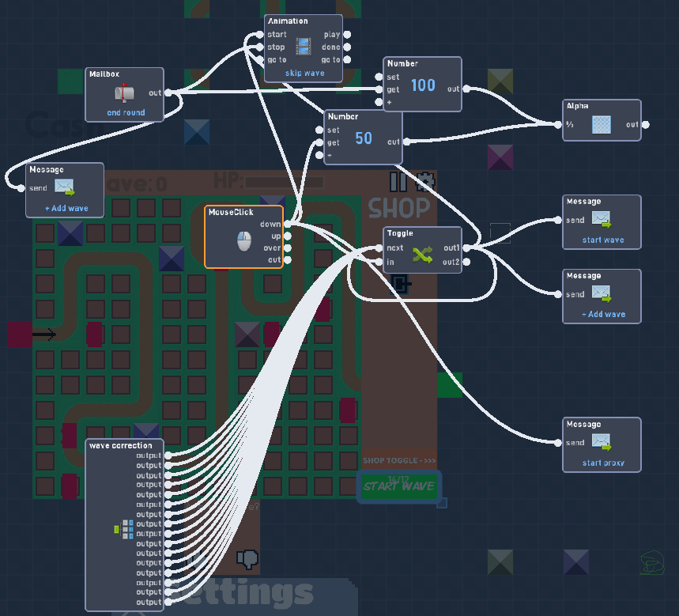The image size is (679, 616).
Task: Click the gear icon beside the pause button
Action: [425, 181]
